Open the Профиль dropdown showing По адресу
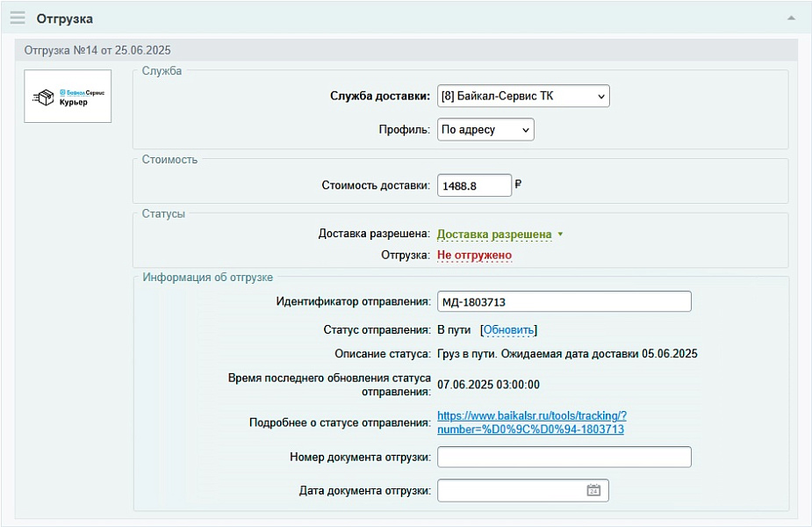The width and height of the screenshot is (812, 527). (485, 128)
